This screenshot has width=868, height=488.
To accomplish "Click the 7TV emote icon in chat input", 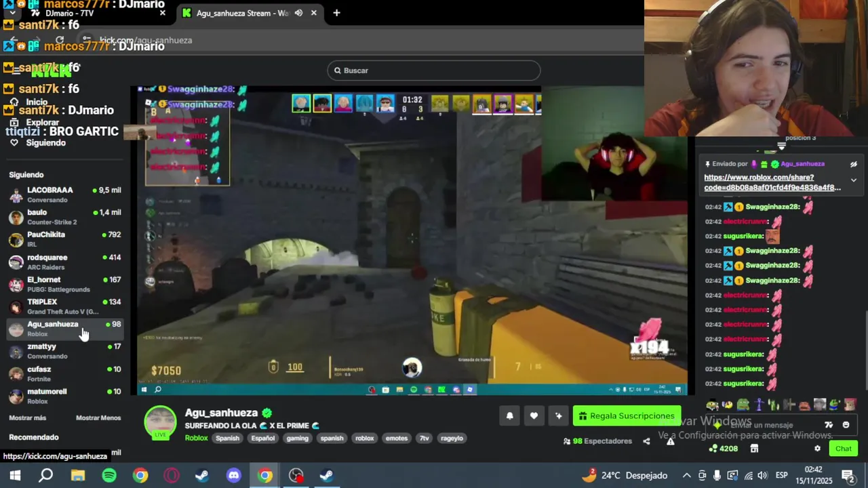I will pyautogui.click(x=829, y=425).
